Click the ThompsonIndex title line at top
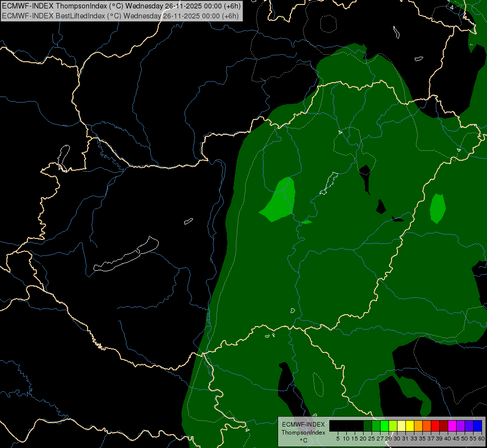The width and height of the screenshot is (487, 448). 119,6
